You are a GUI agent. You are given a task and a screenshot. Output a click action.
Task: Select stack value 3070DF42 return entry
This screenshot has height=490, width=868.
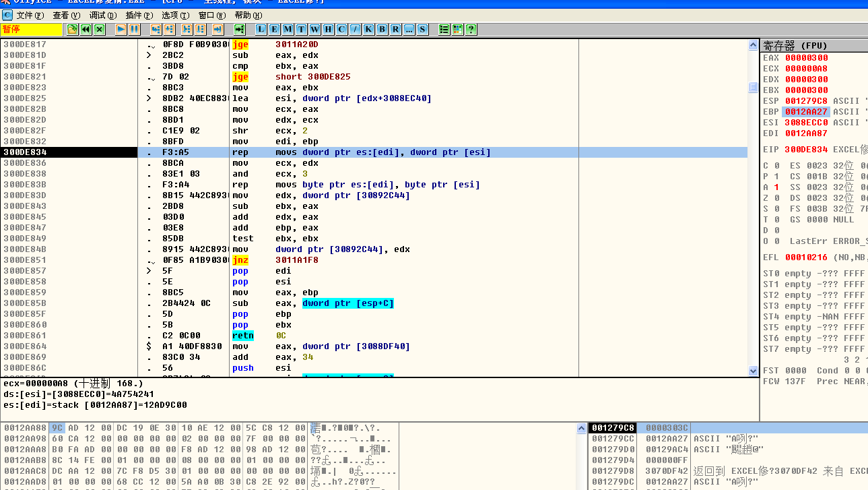667,471
